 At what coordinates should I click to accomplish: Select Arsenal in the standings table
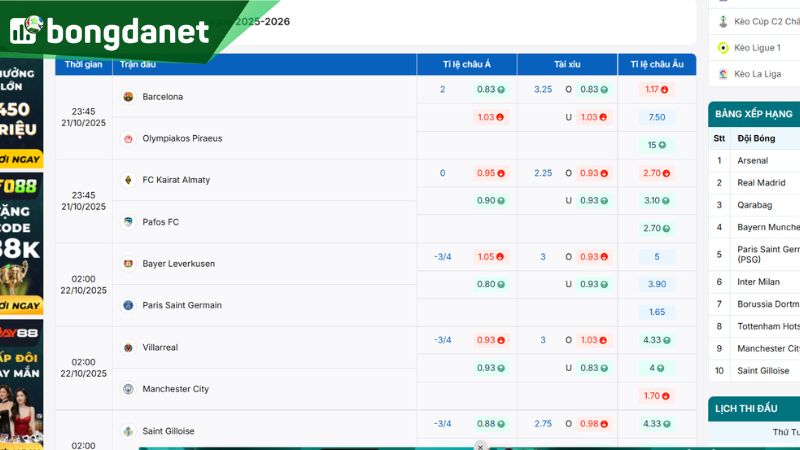tap(752, 160)
